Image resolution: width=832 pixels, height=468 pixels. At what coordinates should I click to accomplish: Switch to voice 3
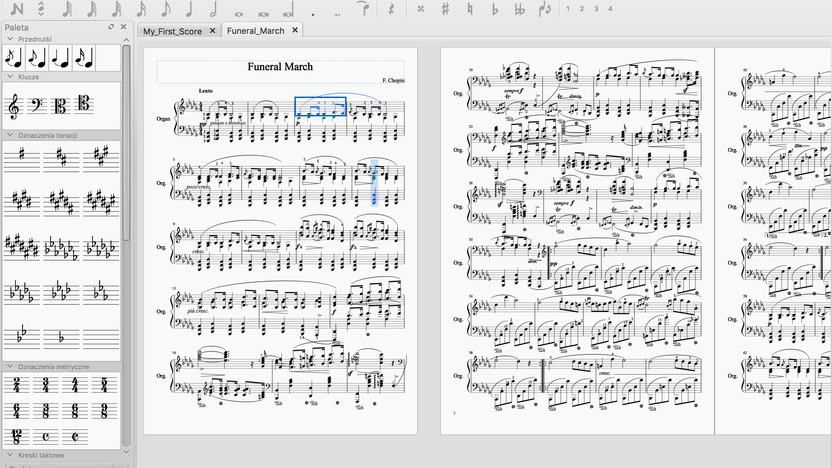(x=596, y=8)
